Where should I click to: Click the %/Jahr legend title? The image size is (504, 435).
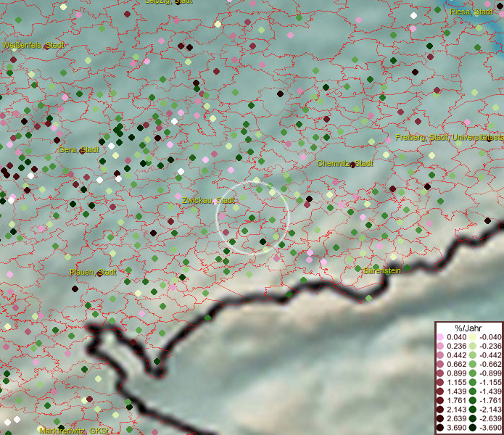click(x=468, y=328)
